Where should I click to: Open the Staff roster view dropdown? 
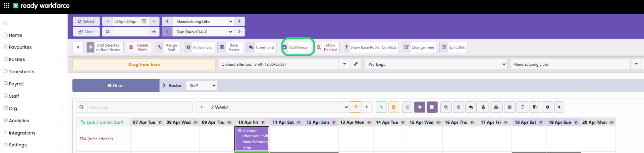click(x=202, y=86)
